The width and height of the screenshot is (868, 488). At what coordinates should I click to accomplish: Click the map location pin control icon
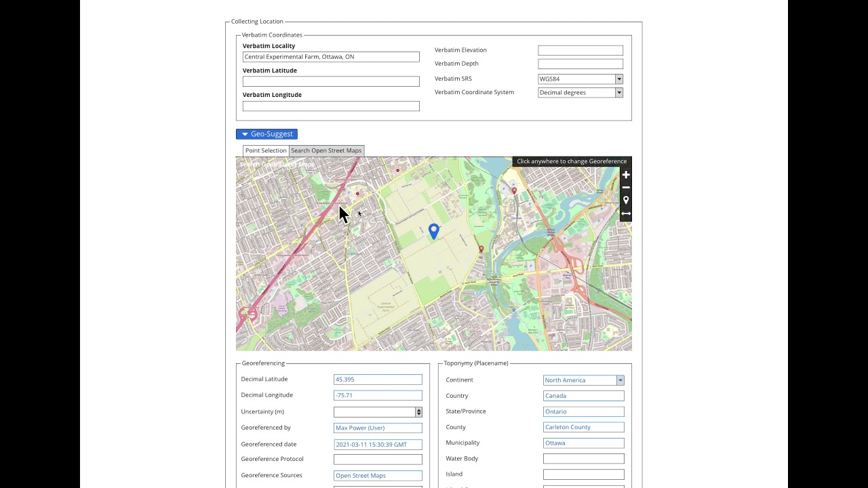coord(626,201)
